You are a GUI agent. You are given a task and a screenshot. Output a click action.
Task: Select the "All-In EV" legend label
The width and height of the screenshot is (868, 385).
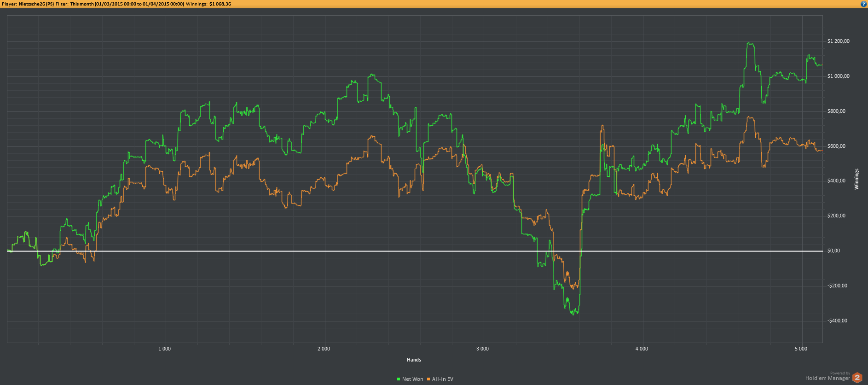[x=443, y=379]
